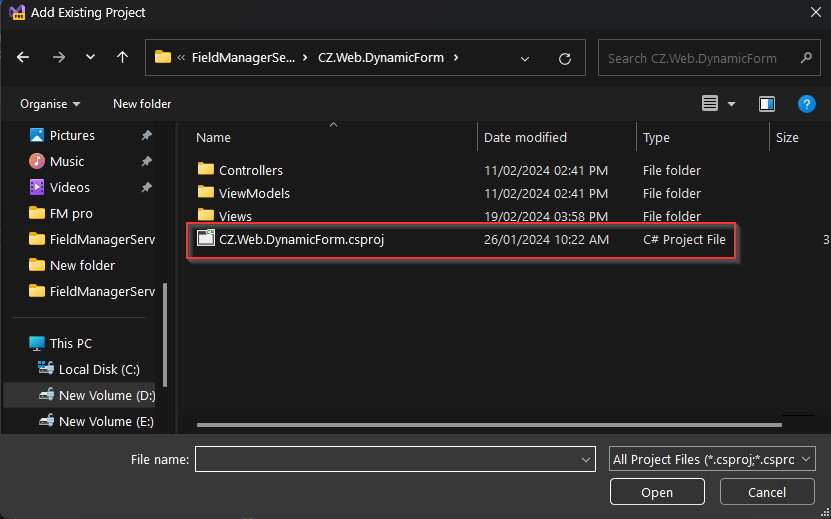Screen dimensions: 831x519
Task: Click the date 26/01/2024 10:22 AM
Action: click(x=546, y=240)
